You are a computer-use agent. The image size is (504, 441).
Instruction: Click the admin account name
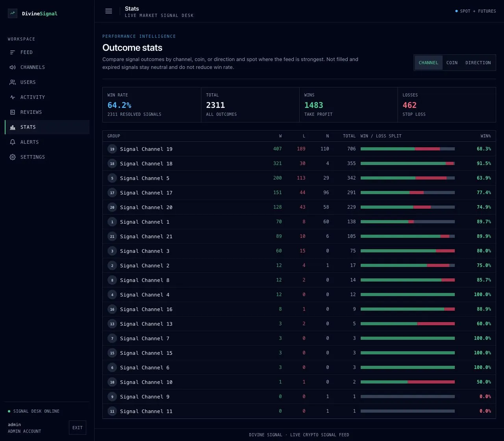15,424
